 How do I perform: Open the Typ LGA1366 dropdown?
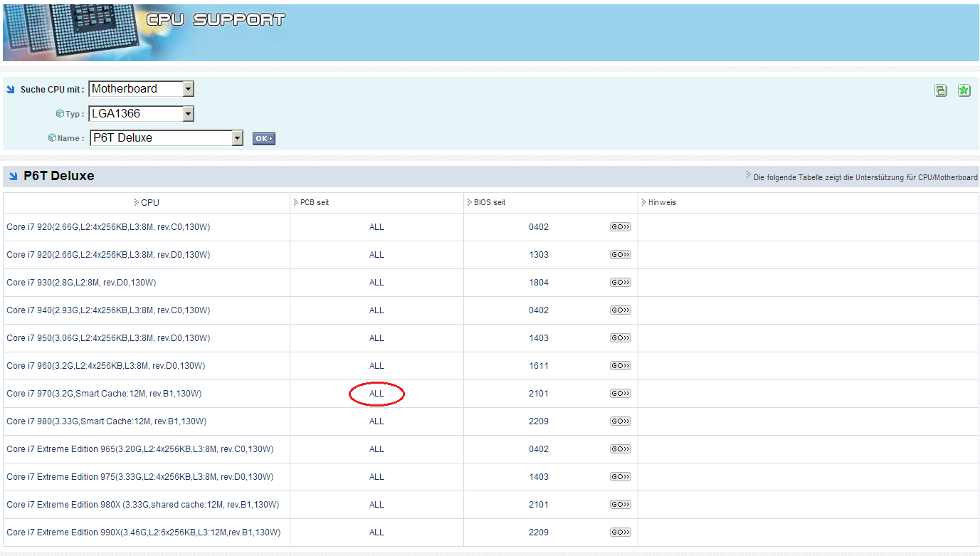[141, 113]
